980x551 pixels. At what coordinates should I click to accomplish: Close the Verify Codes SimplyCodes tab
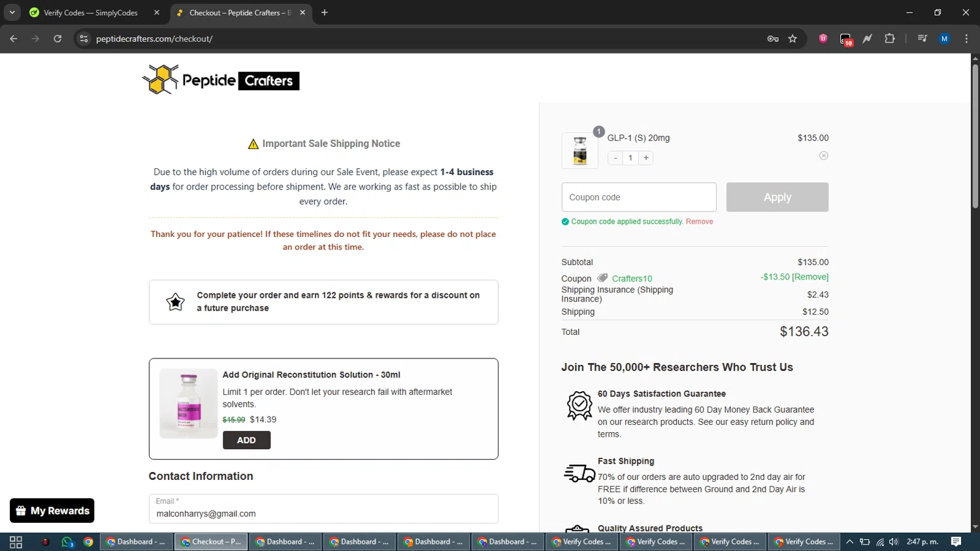157,12
